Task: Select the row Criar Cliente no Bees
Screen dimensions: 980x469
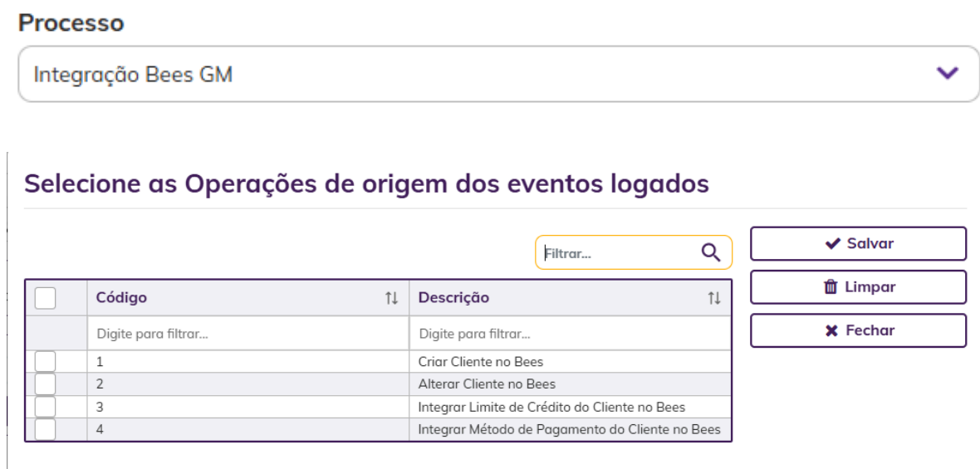Action: pyautogui.click(x=378, y=362)
